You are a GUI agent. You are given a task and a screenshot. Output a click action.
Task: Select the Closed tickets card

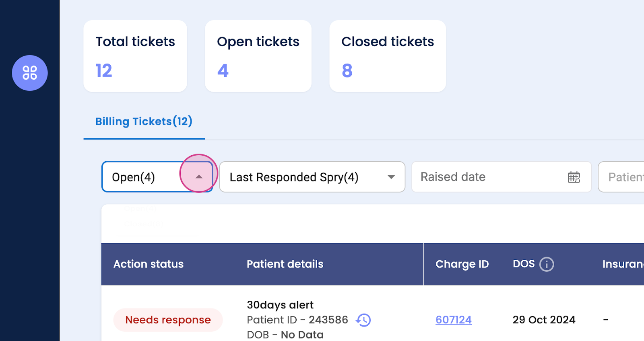point(387,56)
